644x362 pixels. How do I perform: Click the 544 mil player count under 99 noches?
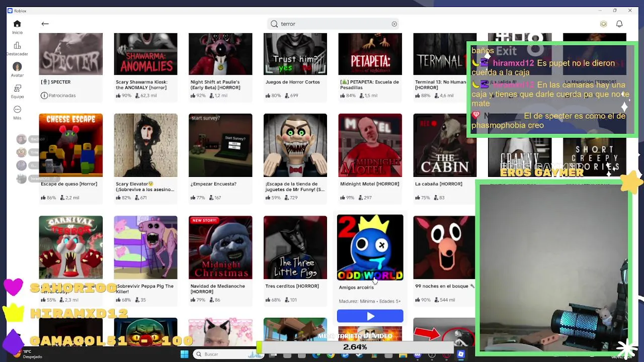tap(445, 300)
